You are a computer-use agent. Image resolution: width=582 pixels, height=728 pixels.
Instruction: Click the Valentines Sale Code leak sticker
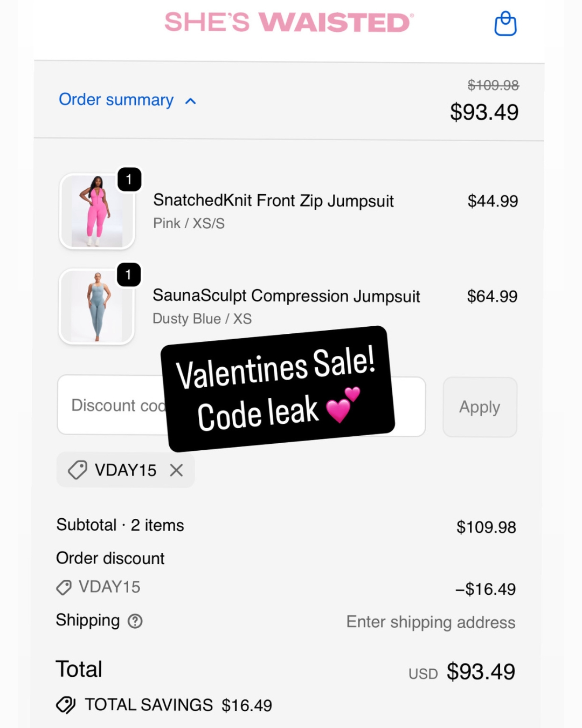(278, 389)
